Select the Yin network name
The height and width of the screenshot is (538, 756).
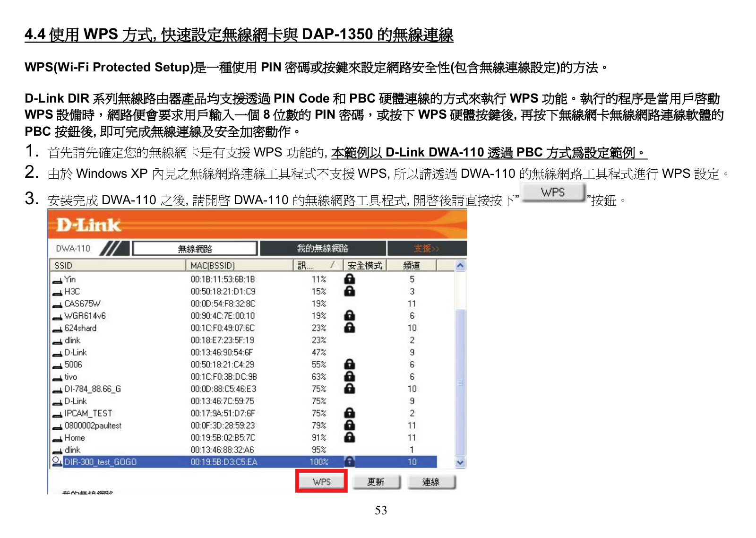tap(70, 279)
